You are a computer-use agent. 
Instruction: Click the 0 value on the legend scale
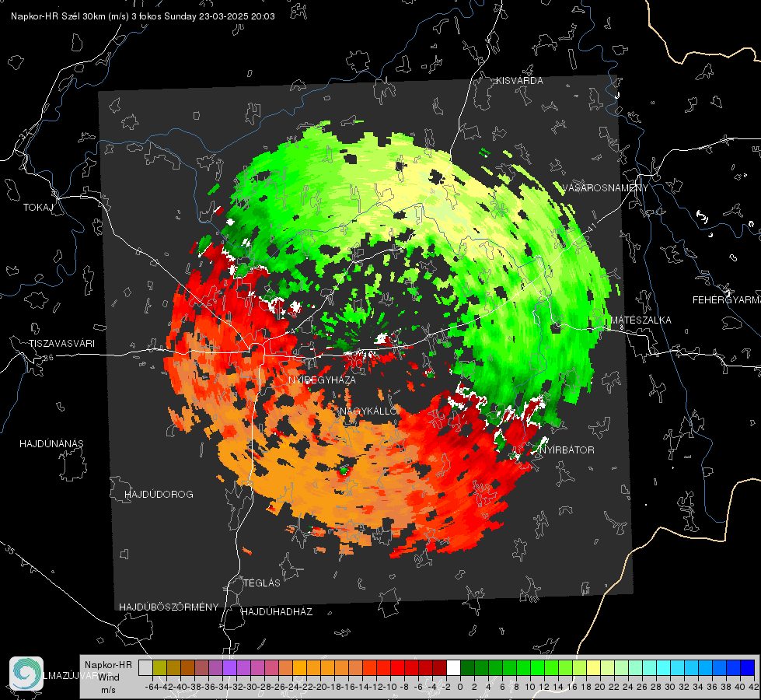pos(460,687)
